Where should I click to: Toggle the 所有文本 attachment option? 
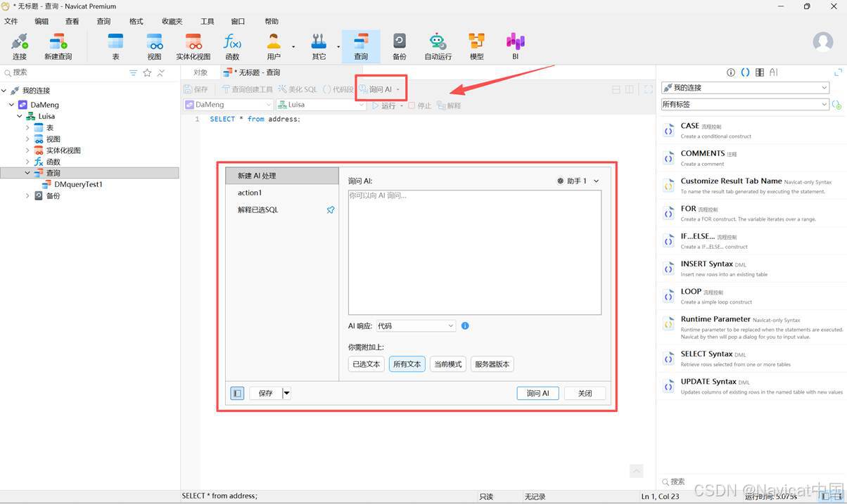(x=407, y=364)
